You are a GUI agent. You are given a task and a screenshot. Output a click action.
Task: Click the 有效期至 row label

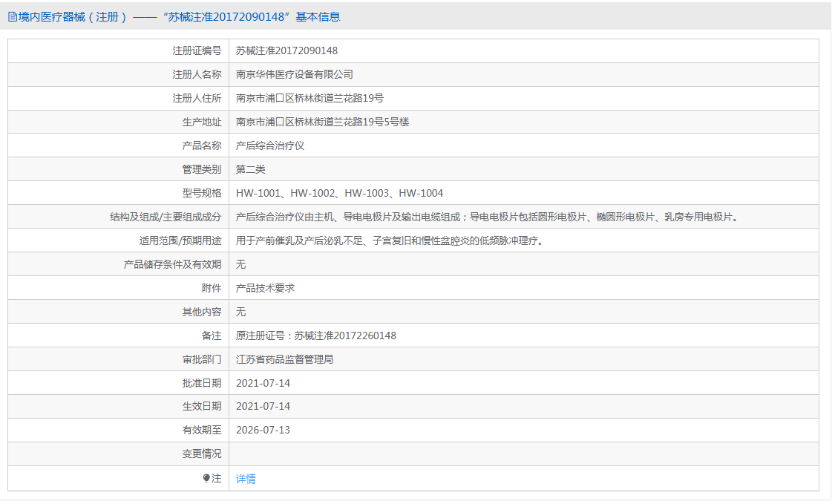201,430
